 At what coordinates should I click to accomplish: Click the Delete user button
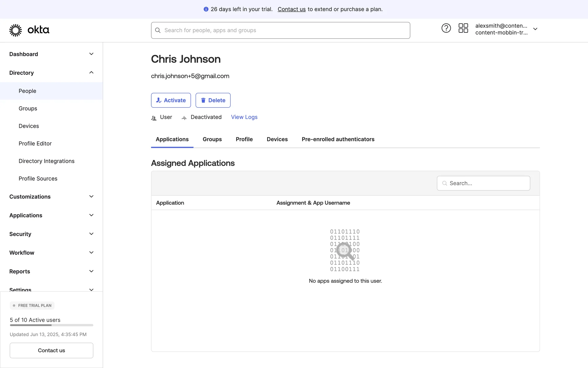point(213,100)
